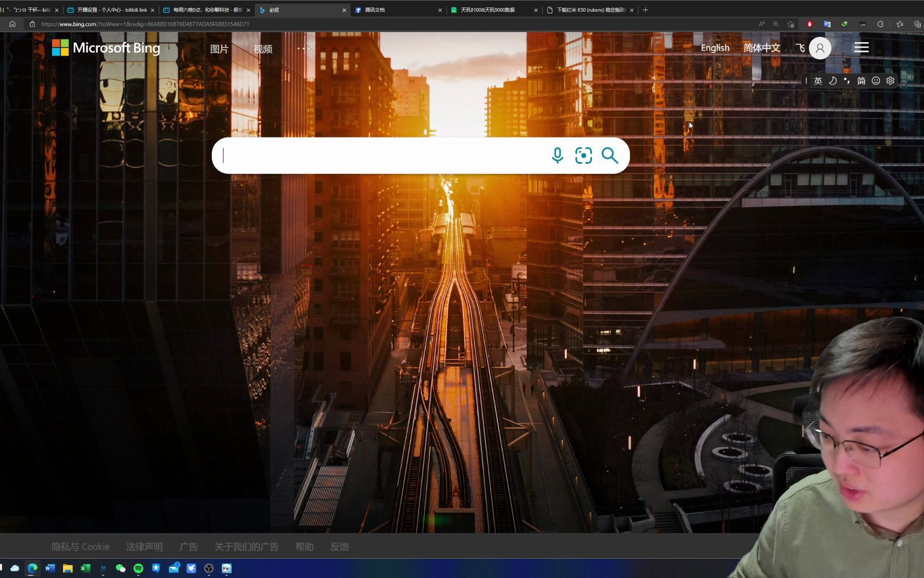Open 关于我们的广告 footer link

point(247,546)
